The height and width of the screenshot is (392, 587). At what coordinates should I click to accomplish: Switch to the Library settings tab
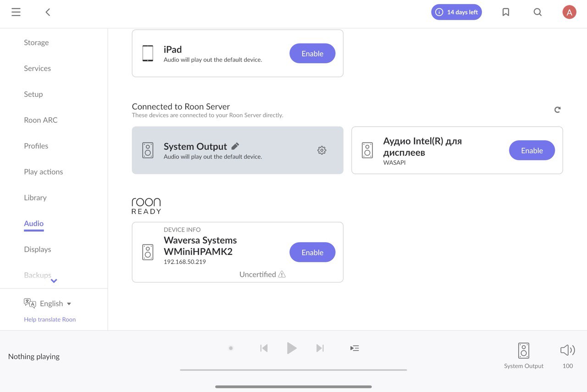pos(35,198)
